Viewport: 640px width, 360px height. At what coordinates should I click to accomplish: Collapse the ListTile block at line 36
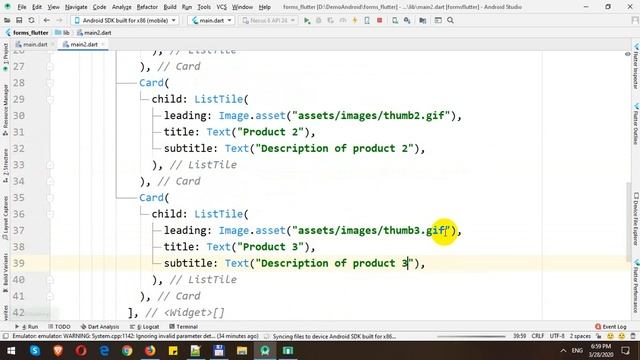pos(50,214)
